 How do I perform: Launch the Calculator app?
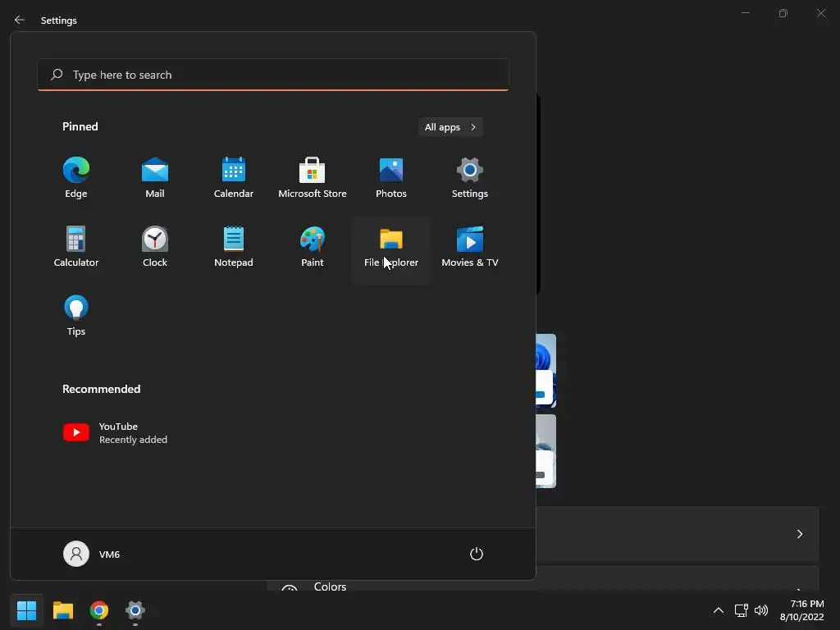[x=76, y=247]
